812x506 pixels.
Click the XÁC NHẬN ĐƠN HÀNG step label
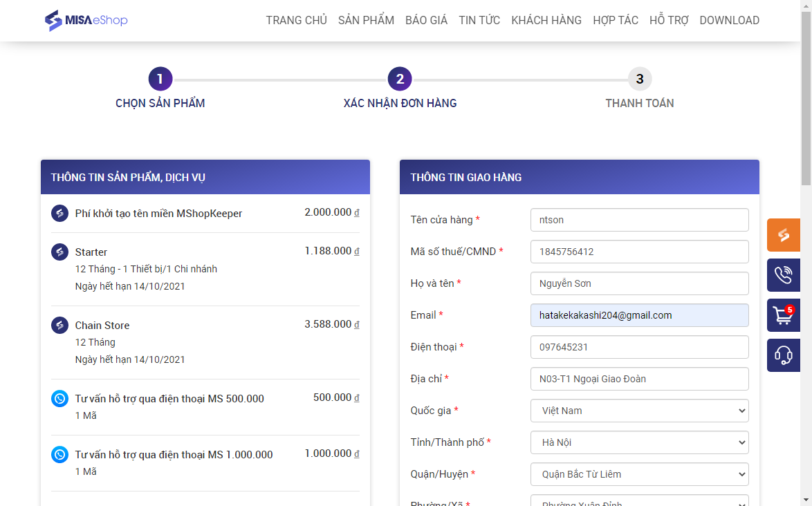(400, 104)
